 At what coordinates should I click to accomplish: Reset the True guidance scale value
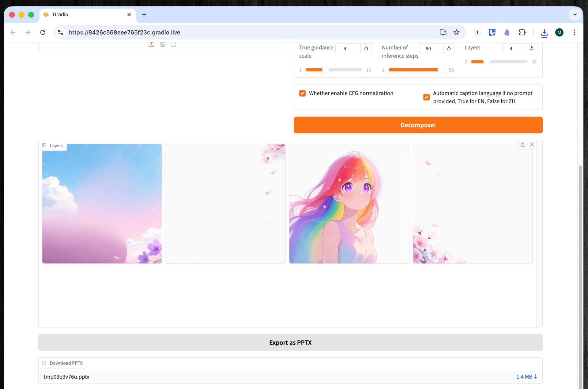tap(366, 48)
